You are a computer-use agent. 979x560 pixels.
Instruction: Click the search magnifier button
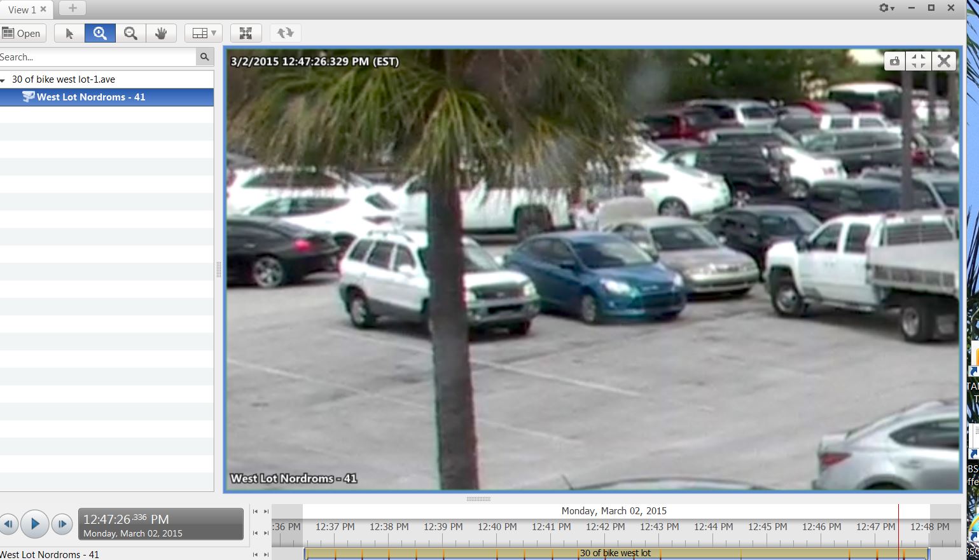click(x=204, y=57)
